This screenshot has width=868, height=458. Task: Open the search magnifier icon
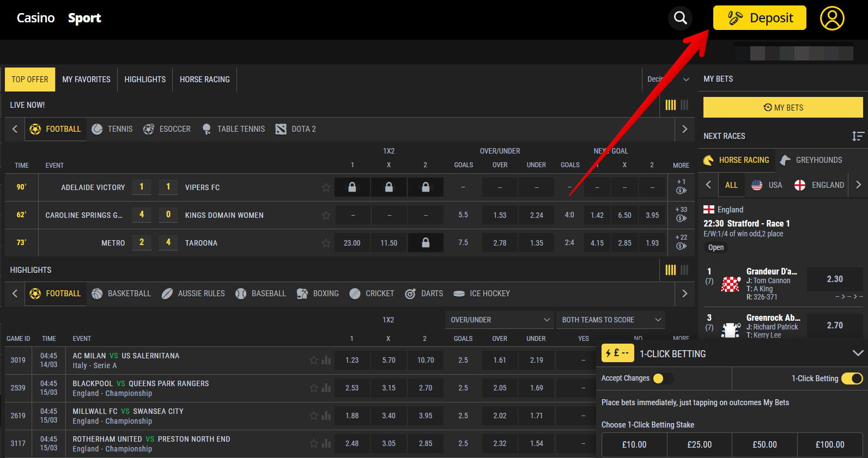click(680, 18)
